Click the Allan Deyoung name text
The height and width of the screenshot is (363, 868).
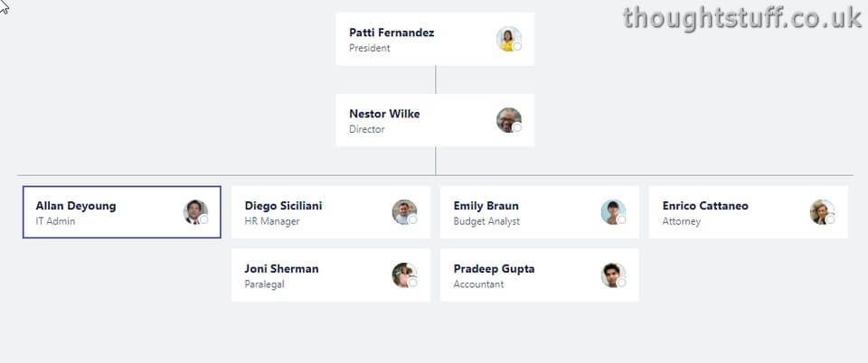coord(76,206)
